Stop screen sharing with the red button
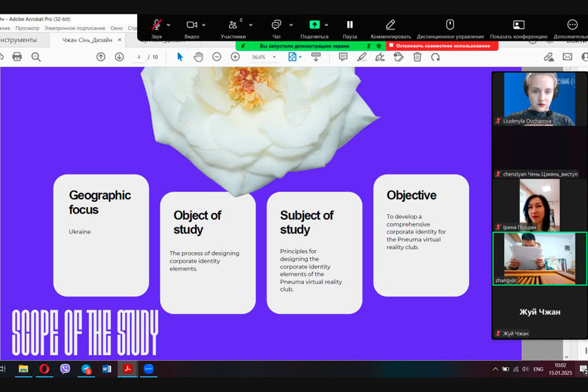Viewport: 588px width, 392px height. click(x=438, y=46)
